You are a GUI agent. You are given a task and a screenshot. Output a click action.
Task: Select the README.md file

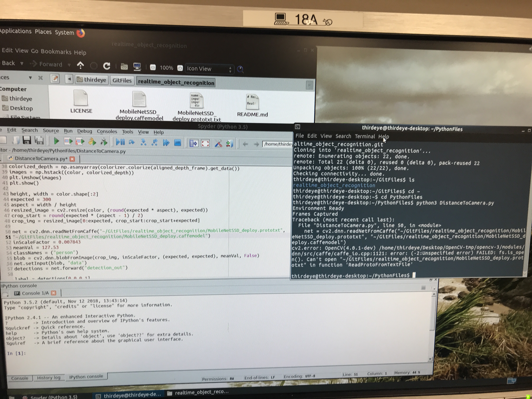pyautogui.click(x=252, y=106)
